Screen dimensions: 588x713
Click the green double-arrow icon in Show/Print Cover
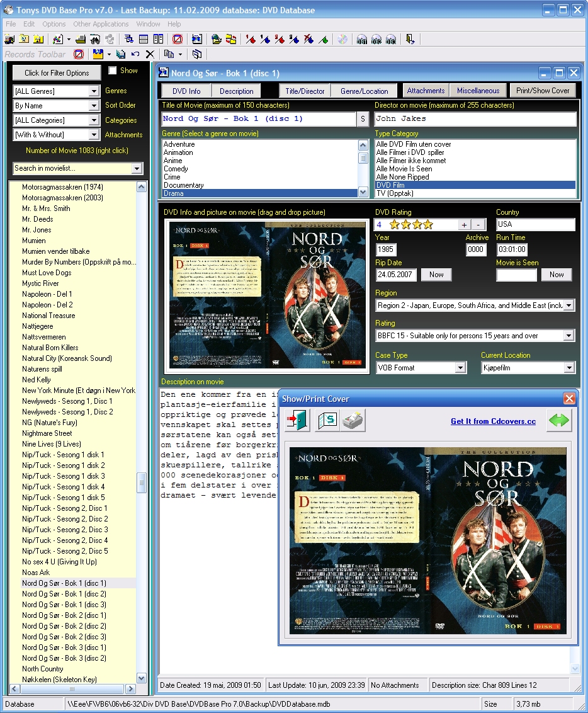pos(558,421)
